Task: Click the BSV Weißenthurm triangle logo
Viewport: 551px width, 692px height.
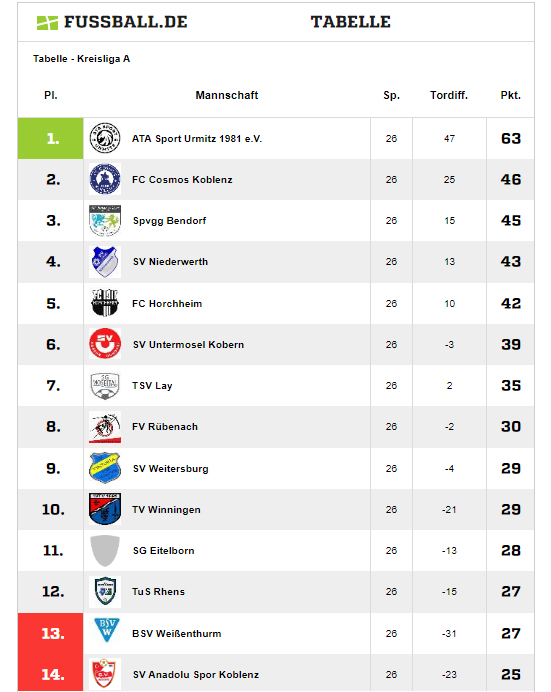Action: click(x=107, y=630)
